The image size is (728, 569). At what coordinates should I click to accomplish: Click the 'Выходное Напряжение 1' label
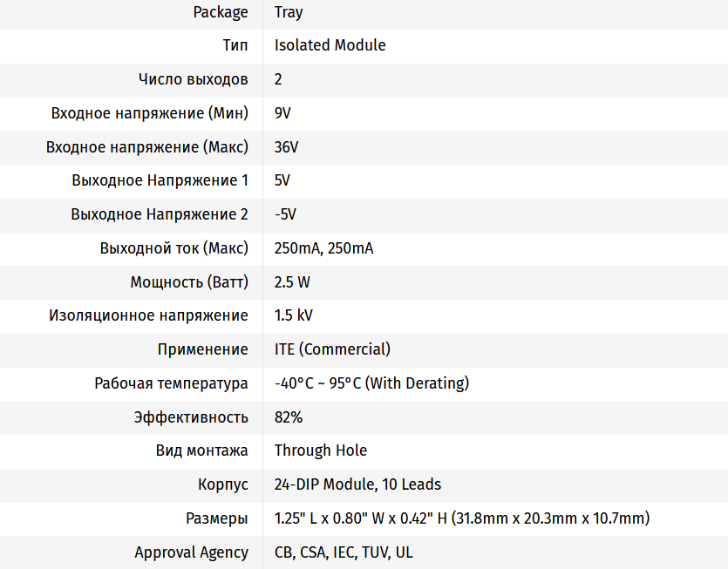point(160,180)
